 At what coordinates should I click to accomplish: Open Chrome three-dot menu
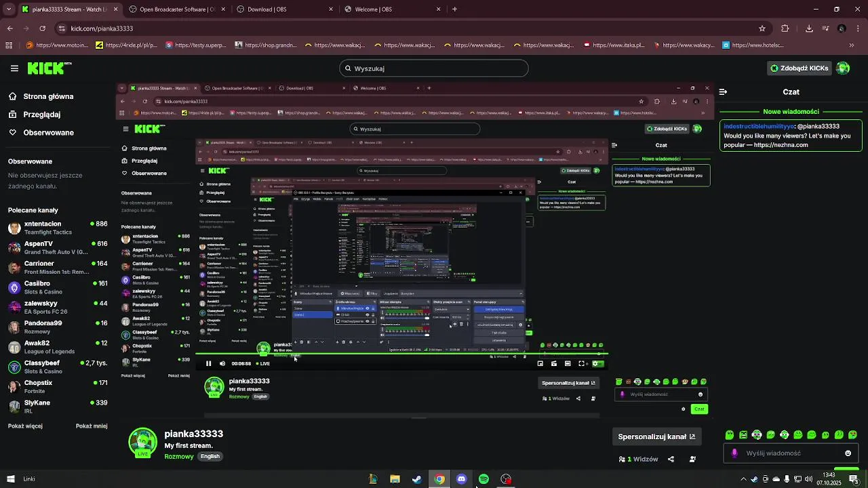coord(858,28)
